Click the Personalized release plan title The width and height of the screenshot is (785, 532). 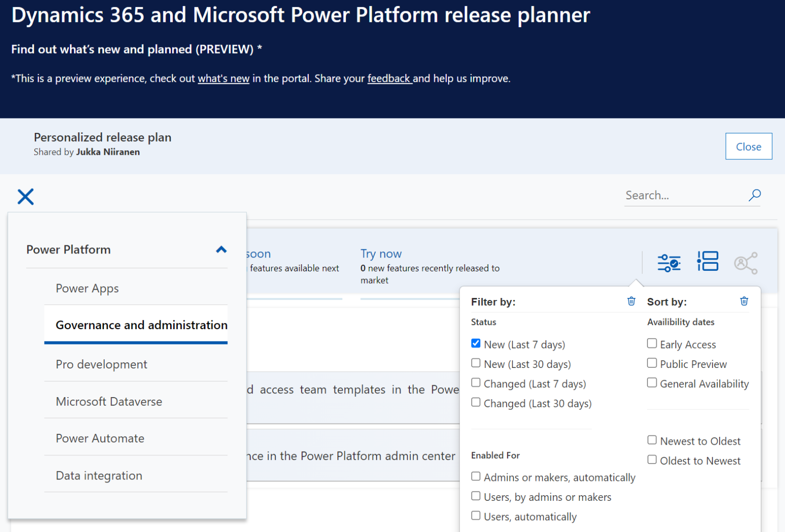click(103, 137)
